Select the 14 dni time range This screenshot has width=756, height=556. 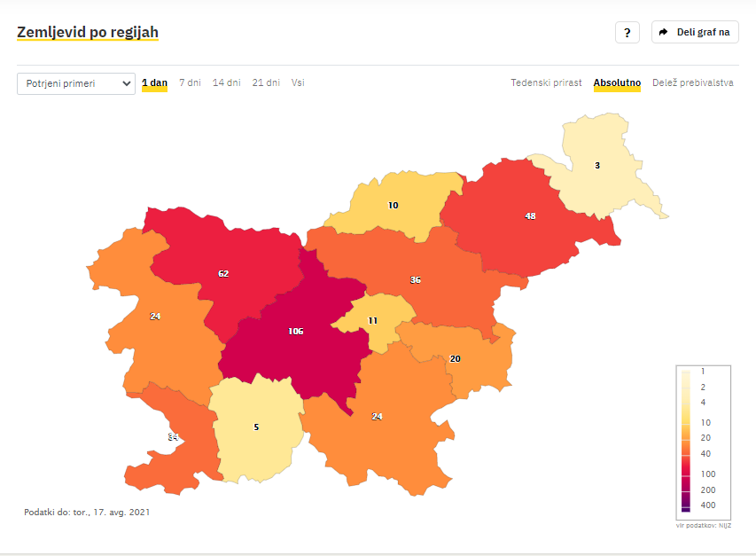coord(227,83)
